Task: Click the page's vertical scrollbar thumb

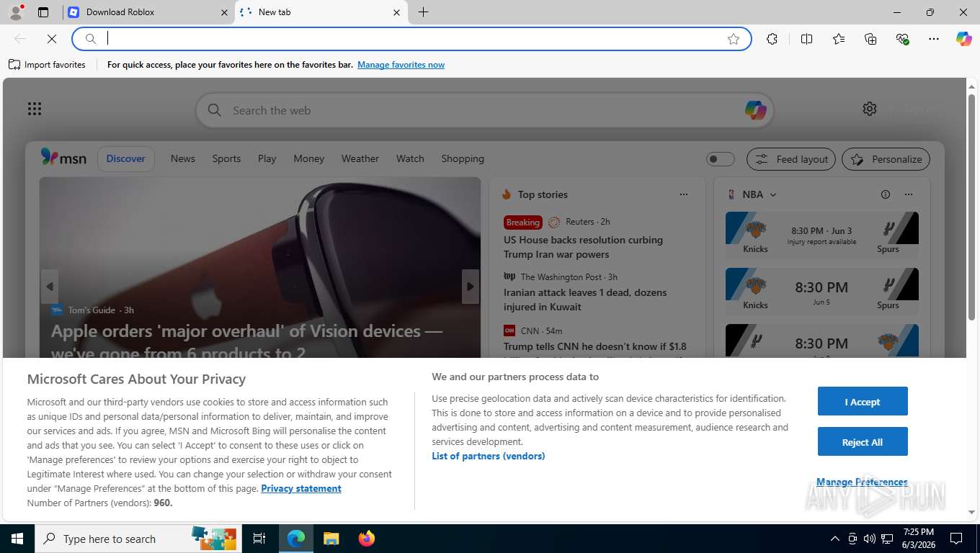Action: [971, 207]
